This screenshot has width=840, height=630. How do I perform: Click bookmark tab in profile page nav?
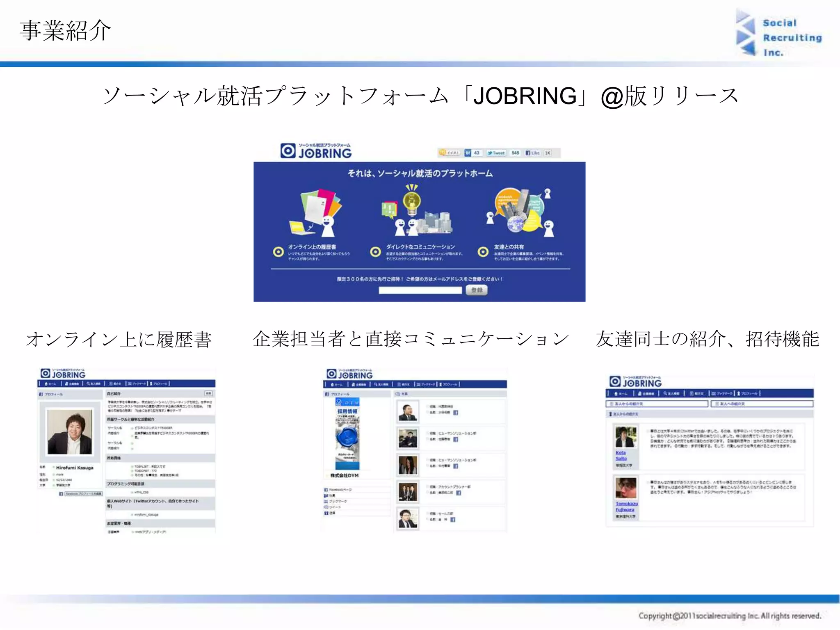click(x=137, y=384)
